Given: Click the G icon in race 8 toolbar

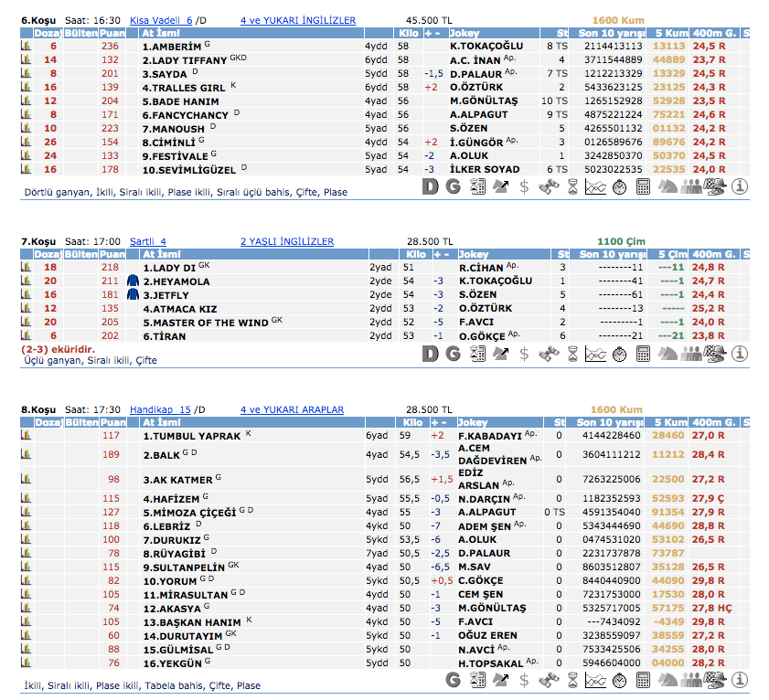Looking at the screenshot, I should tap(453, 679).
